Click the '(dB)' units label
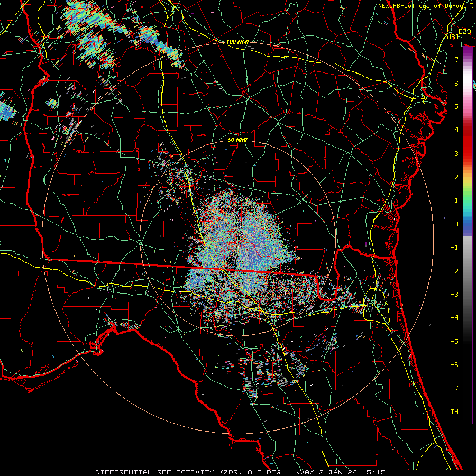 tap(452, 36)
